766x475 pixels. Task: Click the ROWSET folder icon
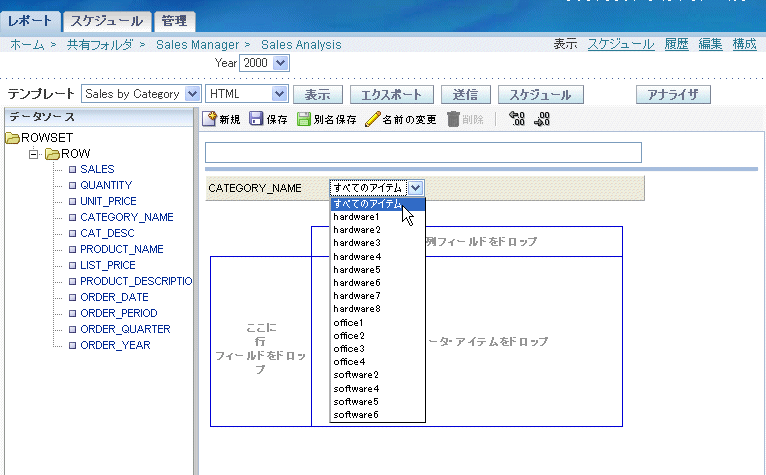[x=12, y=138]
